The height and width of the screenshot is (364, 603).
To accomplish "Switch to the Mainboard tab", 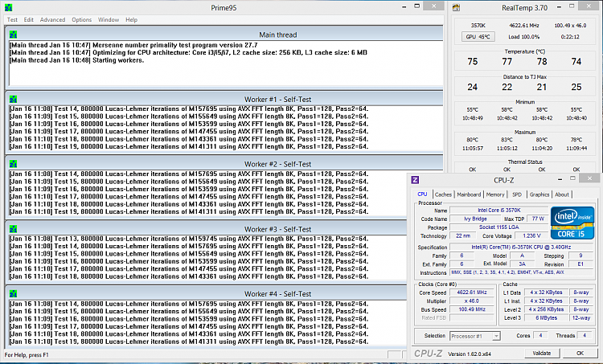I will pyautogui.click(x=469, y=194).
